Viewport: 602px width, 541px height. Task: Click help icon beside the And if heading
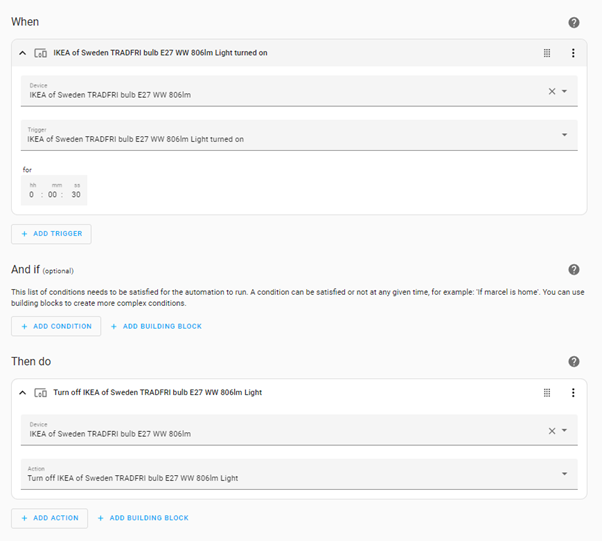(x=573, y=270)
